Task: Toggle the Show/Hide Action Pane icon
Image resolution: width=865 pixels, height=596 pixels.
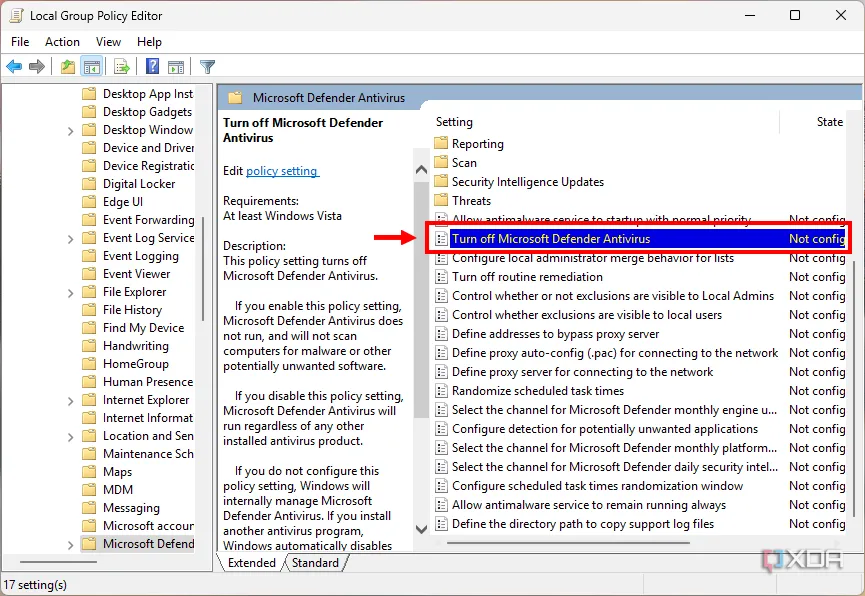Action: tap(176, 67)
